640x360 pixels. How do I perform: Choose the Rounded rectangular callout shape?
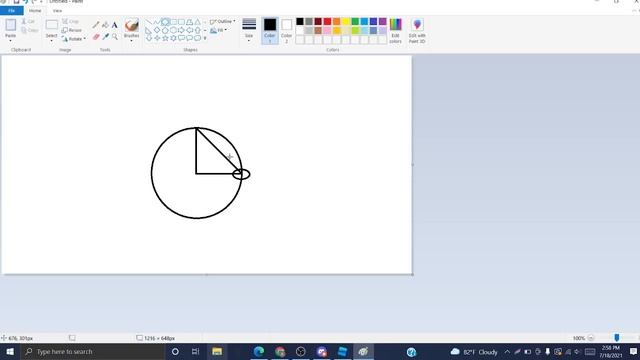pyautogui.click(x=181, y=38)
